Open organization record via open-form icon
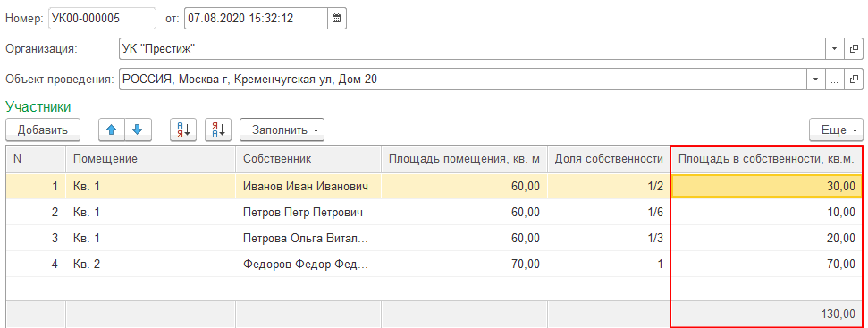Screen dimensions: 868x328 [x=854, y=48]
